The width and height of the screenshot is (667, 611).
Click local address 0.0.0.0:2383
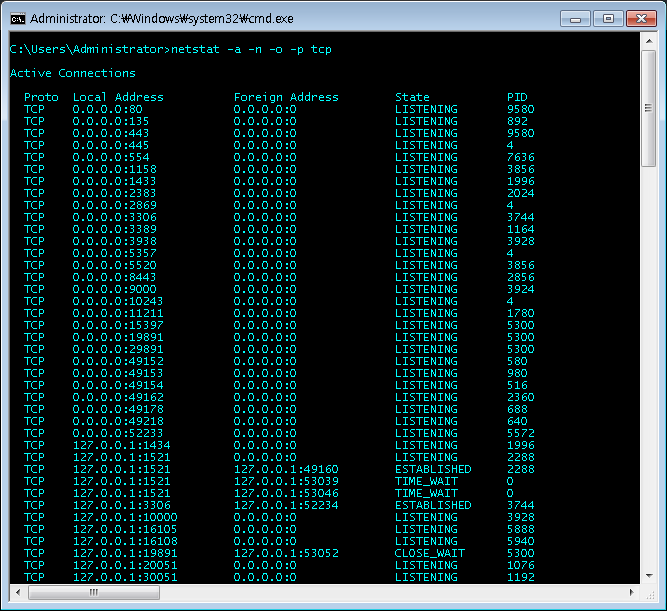[114, 193]
